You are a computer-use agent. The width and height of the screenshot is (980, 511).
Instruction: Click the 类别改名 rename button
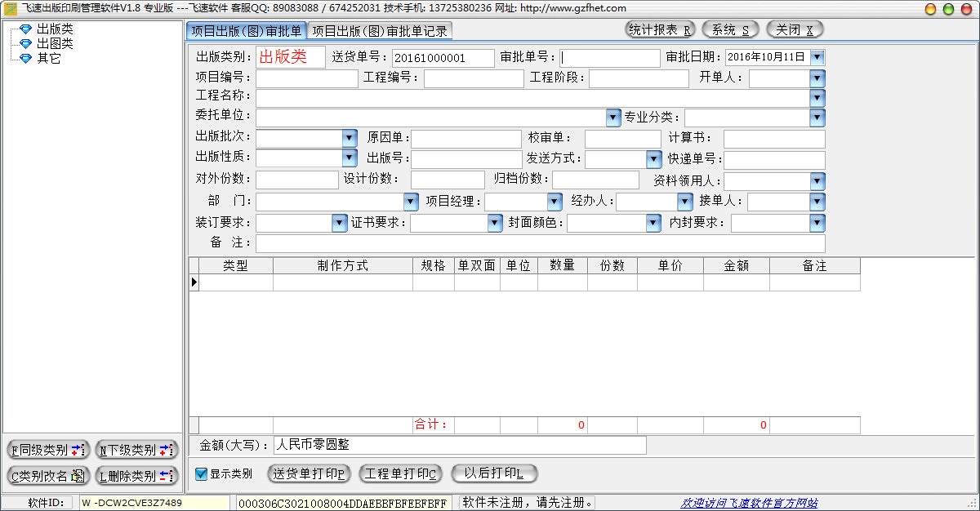coord(48,476)
